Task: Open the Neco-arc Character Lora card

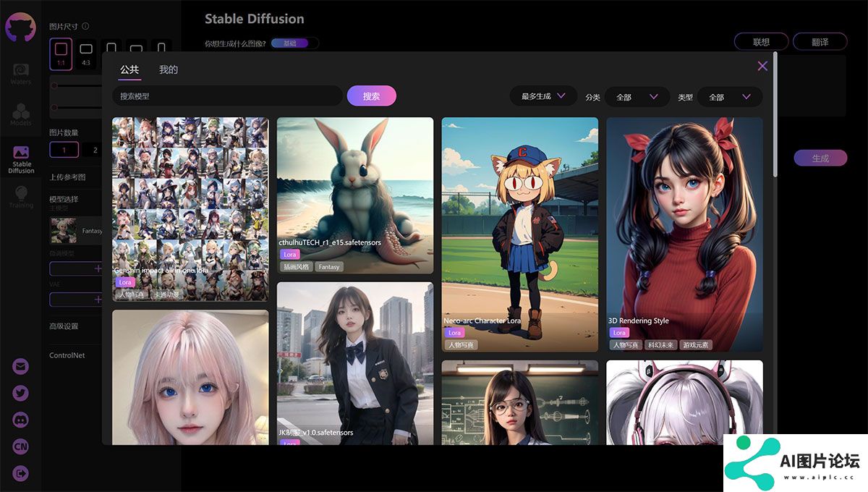Action: 520,234
